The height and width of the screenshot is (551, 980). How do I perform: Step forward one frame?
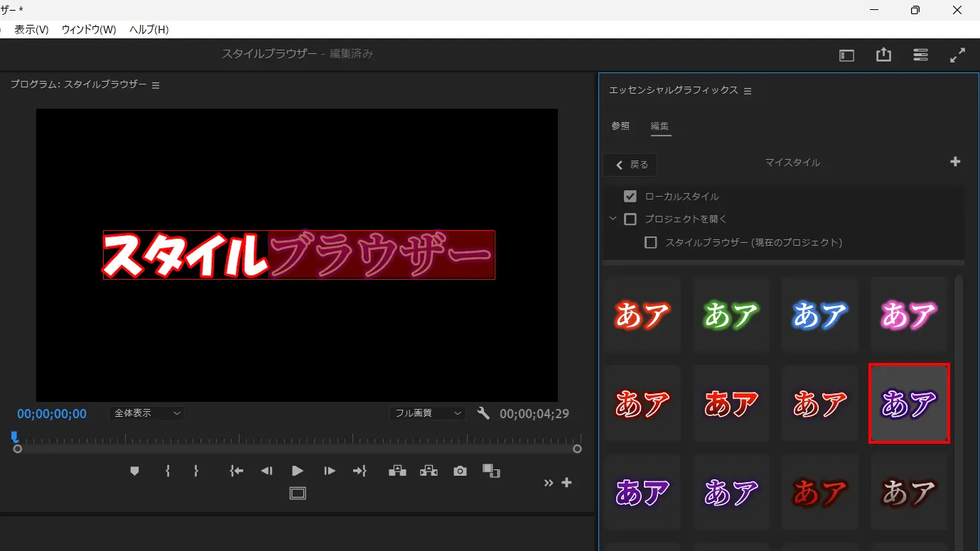[329, 471]
